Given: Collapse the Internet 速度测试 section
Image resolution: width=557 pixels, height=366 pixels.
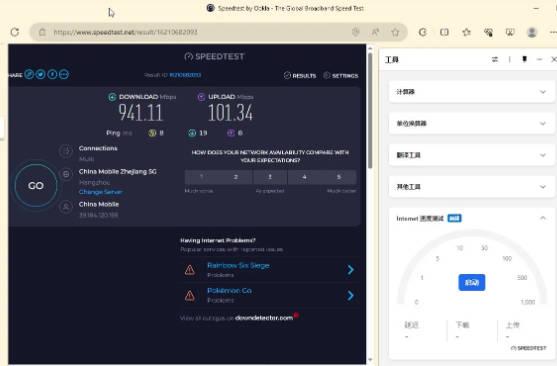Looking at the screenshot, I should click(x=543, y=218).
